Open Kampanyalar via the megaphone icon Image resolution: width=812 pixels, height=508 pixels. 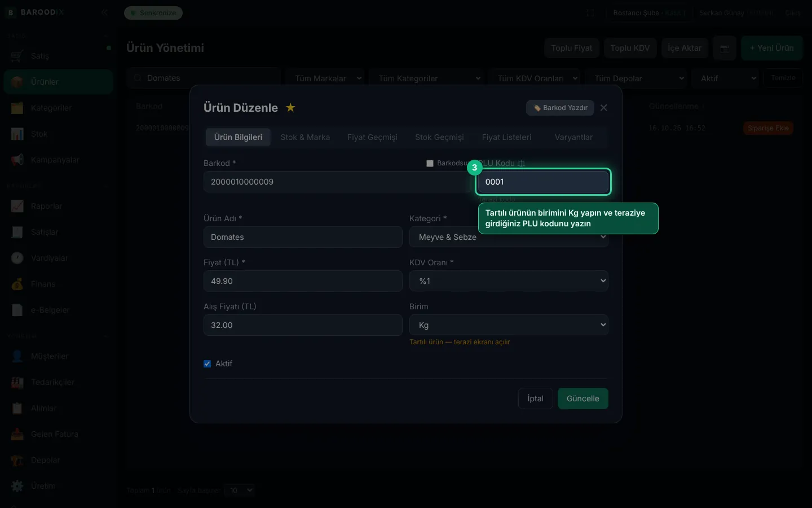(17, 160)
